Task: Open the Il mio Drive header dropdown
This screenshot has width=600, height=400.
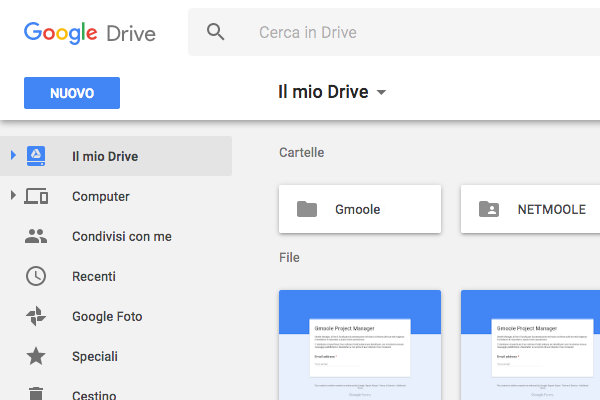Action: 381,93
